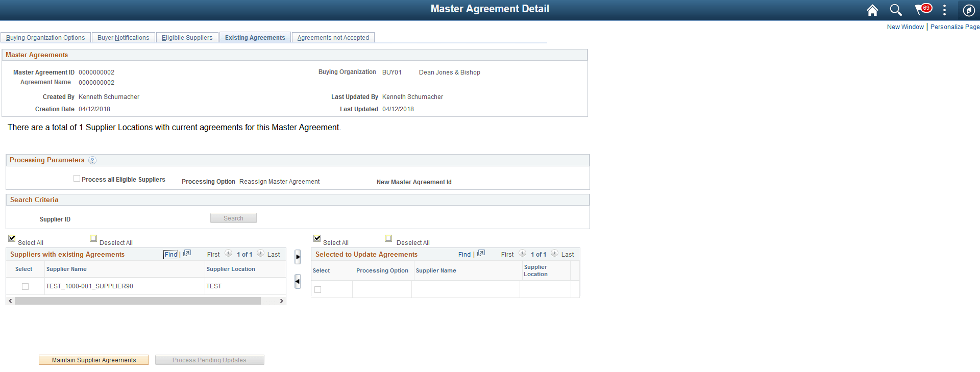This screenshot has width=980, height=372.
Task: Click Process Pending Updates button
Action: pos(210,360)
